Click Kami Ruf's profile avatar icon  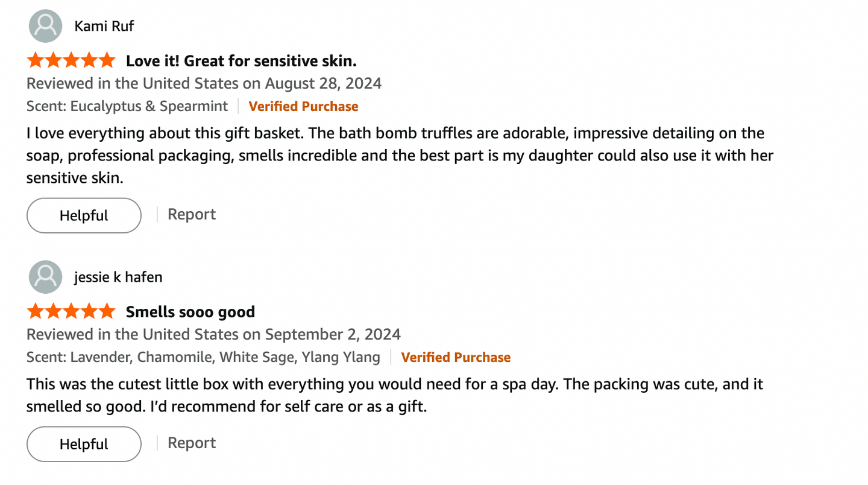[x=45, y=26]
